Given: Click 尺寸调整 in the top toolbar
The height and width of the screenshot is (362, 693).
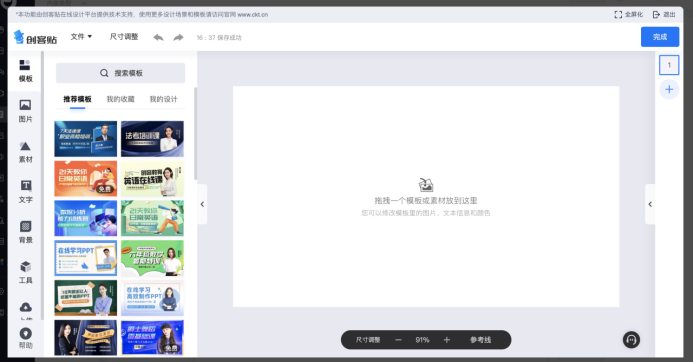Looking at the screenshot, I should (x=124, y=37).
